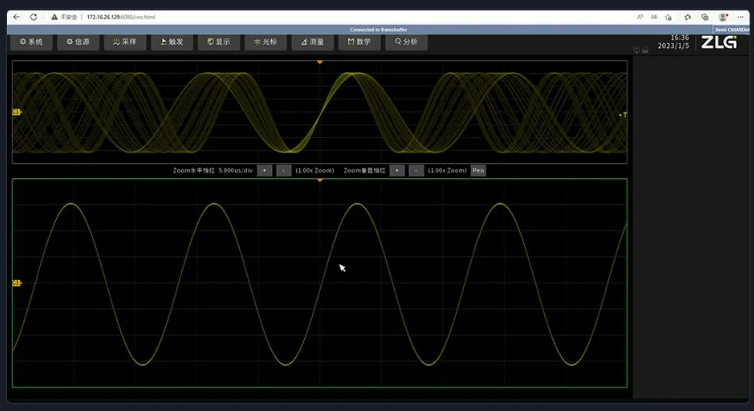The height and width of the screenshot is (411, 754).
Task: Decrease Zoom vertical scale with minus
Action: (416, 171)
